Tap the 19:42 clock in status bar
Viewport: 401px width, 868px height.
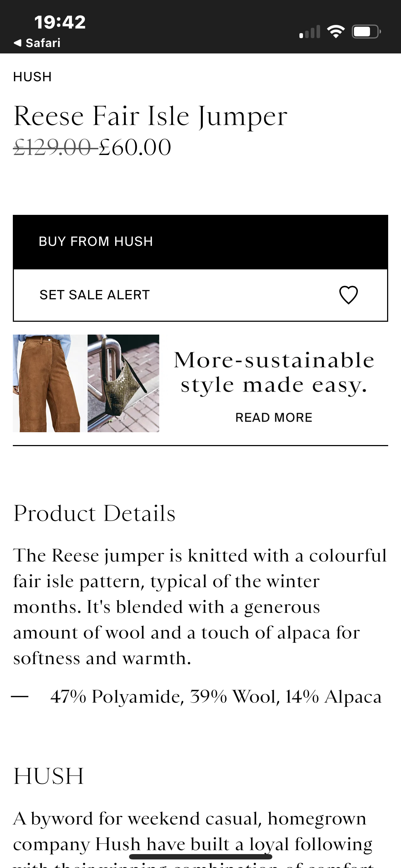[x=60, y=22]
